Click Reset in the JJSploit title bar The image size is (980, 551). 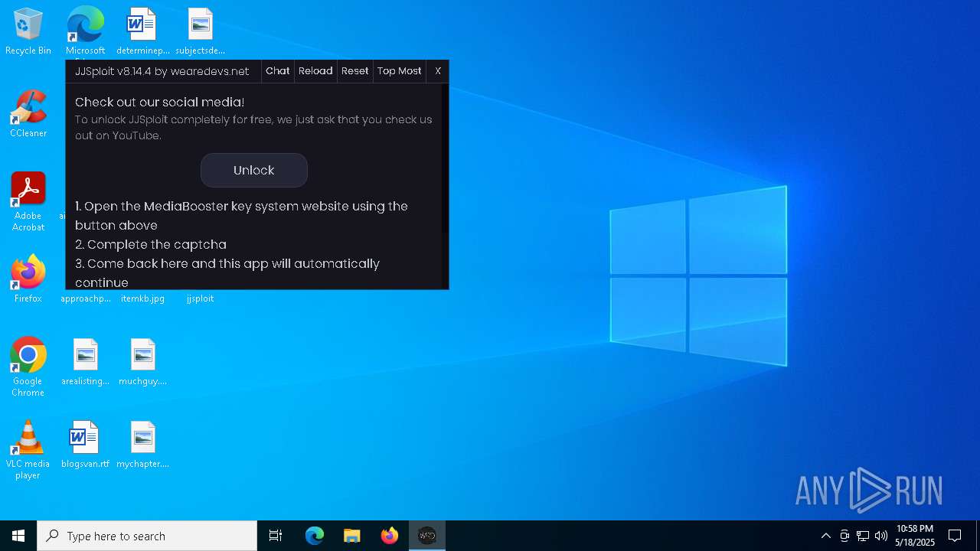pyautogui.click(x=354, y=71)
